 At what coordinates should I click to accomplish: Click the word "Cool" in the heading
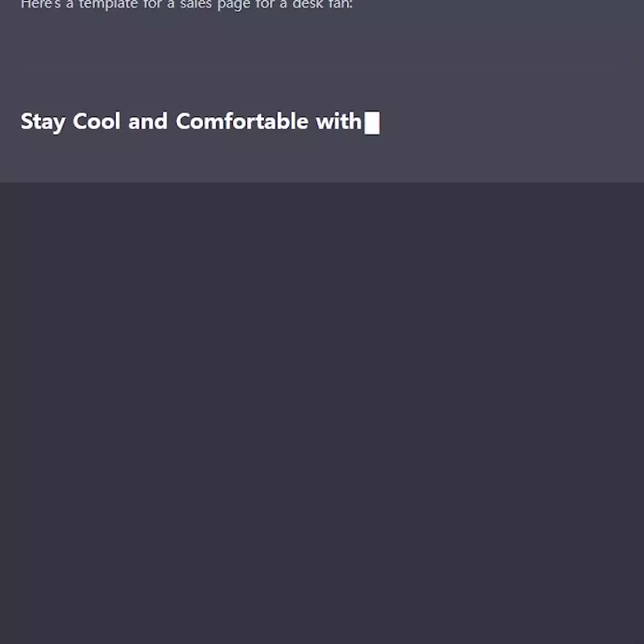pyautogui.click(x=97, y=121)
